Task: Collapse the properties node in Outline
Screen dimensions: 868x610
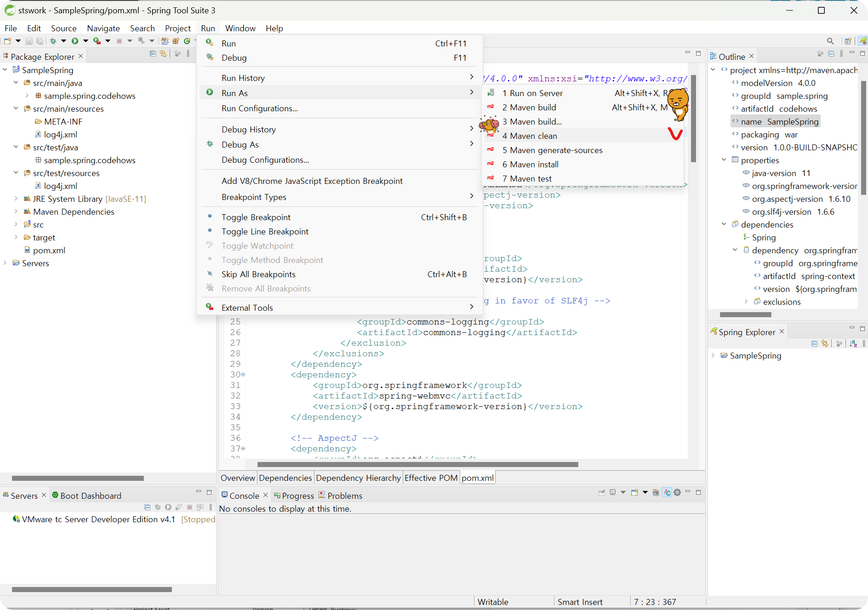Action: pyautogui.click(x=724, y=160)
